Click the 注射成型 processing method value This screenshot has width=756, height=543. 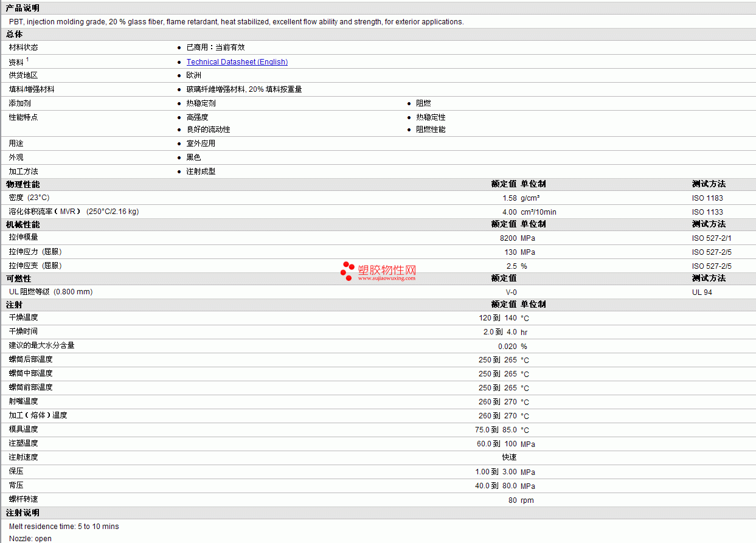click(201, 171)
